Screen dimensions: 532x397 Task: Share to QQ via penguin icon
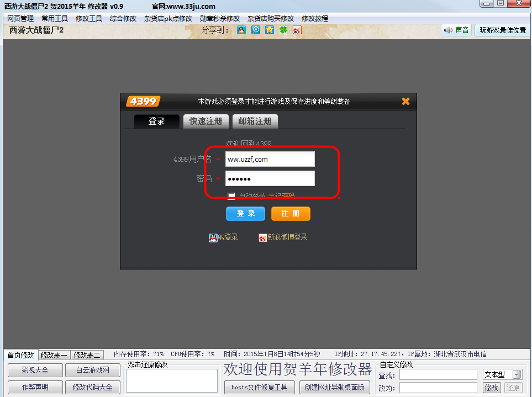241,30
